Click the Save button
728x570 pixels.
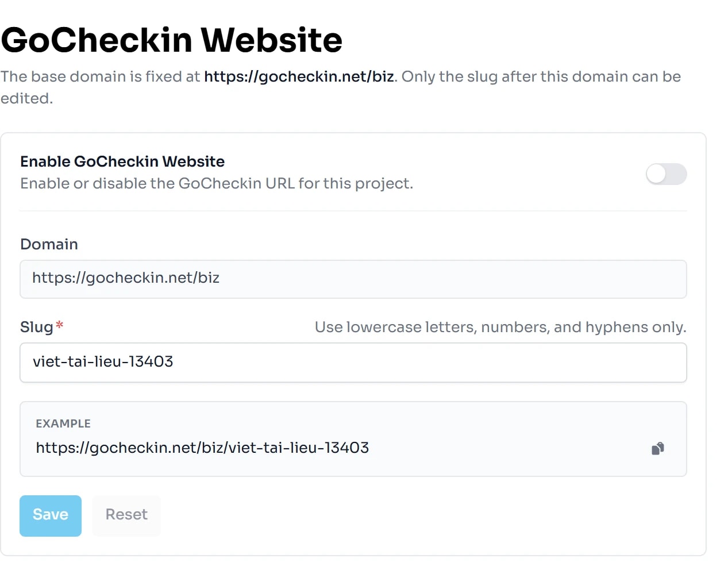pos(51,516)
